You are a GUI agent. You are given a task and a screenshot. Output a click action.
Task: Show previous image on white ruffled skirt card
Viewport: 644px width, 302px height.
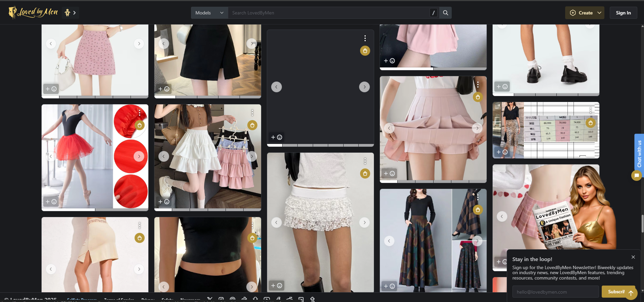[x=163, y=156]
